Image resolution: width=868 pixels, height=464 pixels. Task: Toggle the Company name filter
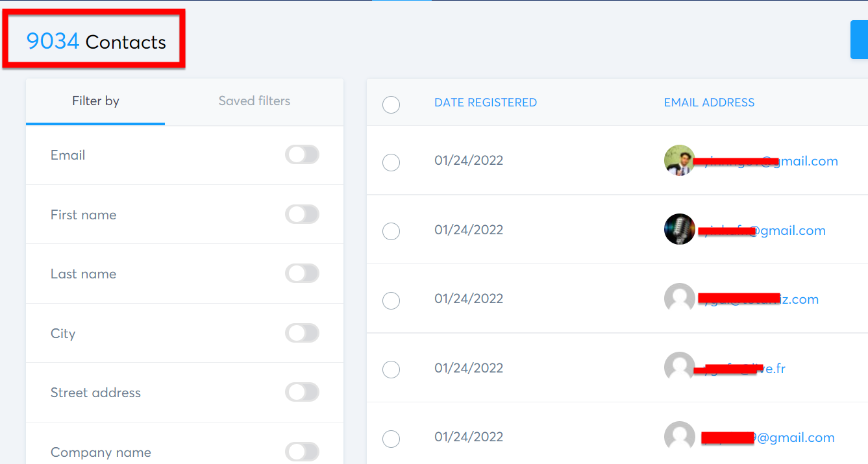pyautogui.click(x=302, y=452)
